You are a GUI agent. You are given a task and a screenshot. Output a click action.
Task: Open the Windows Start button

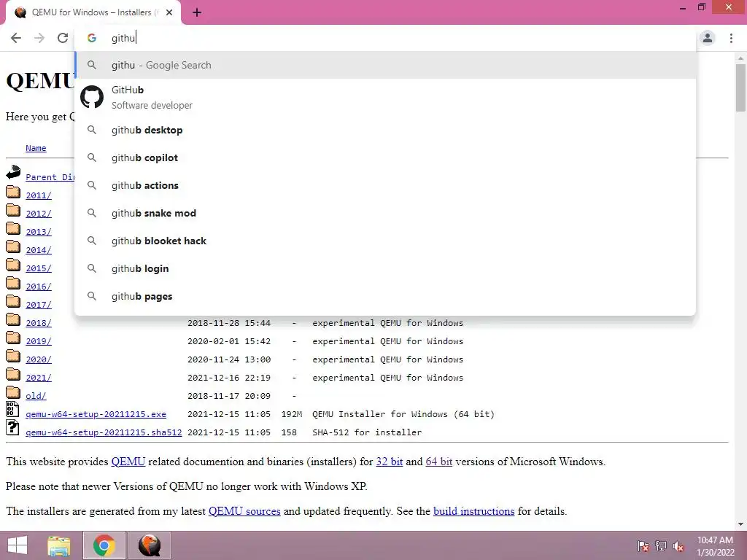[x=18, y=545]
